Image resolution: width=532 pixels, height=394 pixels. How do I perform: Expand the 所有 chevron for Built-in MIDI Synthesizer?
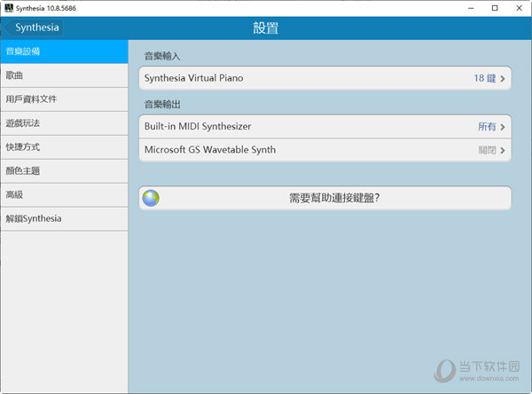pyautogui.click(x=503, y=127)
